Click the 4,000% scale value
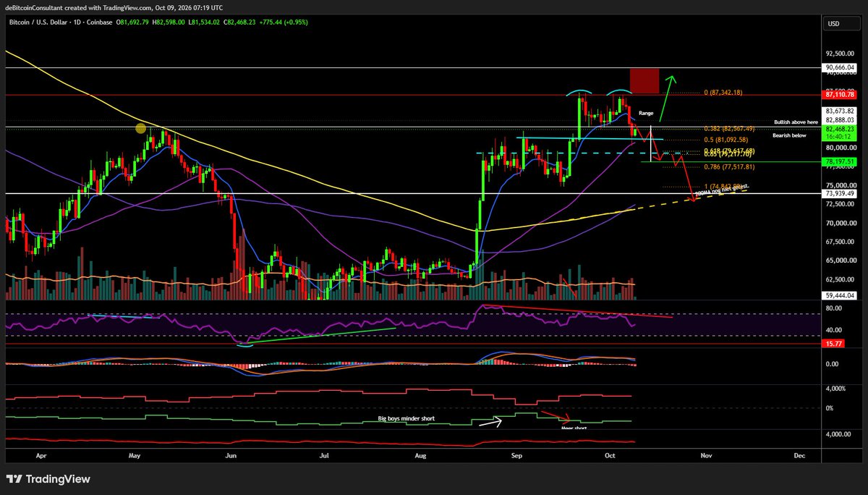 coord(835,389)
